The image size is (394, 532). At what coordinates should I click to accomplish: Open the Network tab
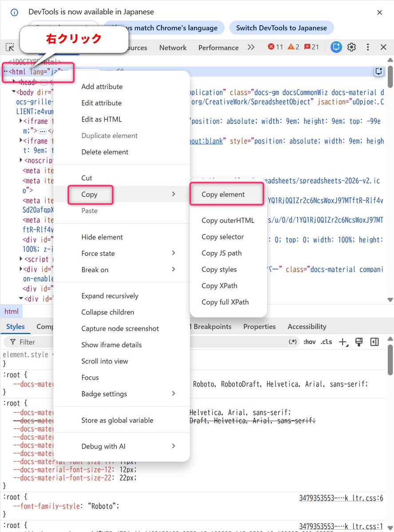(x=173, y=47)
